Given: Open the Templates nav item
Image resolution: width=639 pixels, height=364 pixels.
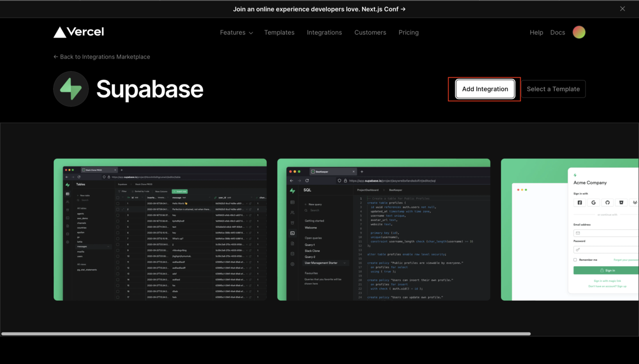Looking at the screenshot, I should pos(279,32).
